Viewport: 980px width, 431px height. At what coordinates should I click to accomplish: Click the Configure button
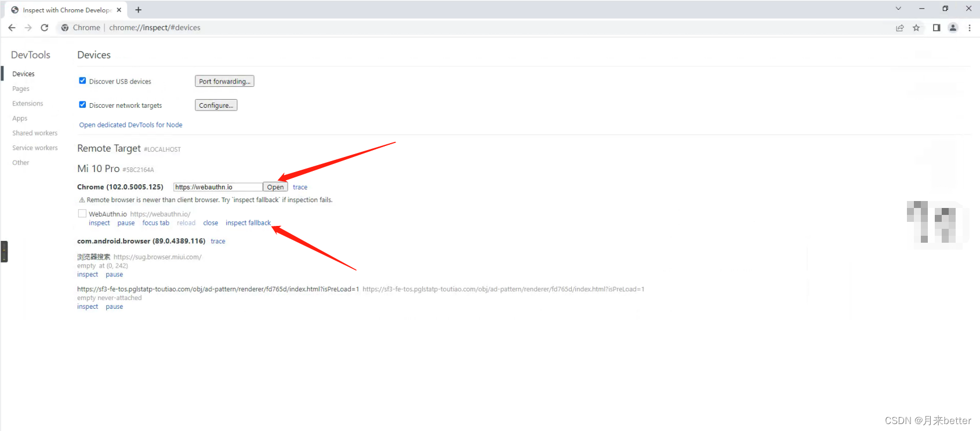click(216, 105)
